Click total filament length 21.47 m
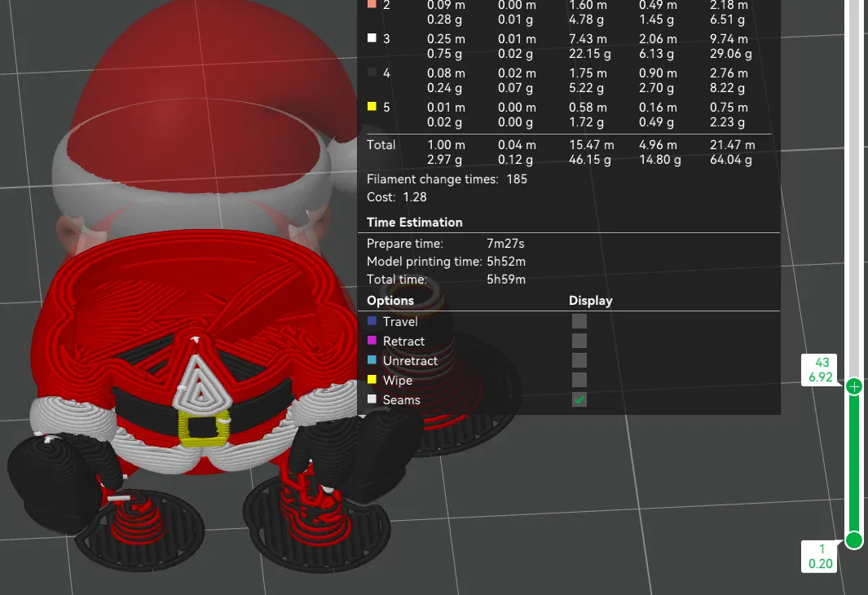 coord(733,145)
